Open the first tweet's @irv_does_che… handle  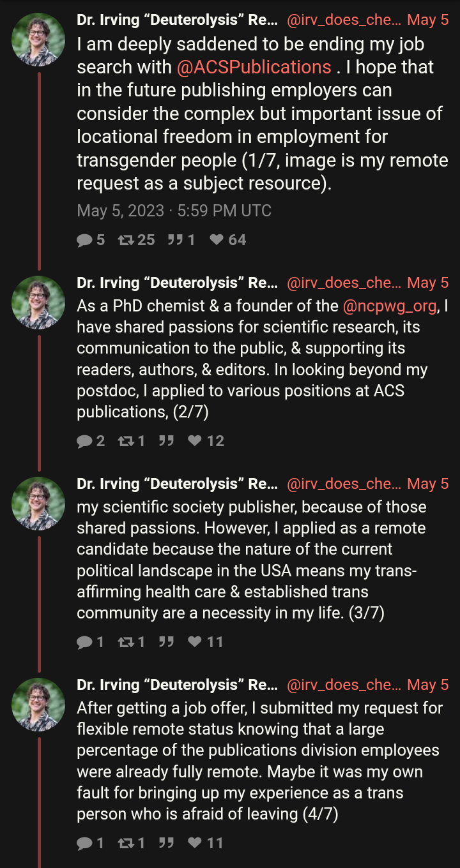[x=344, y=20]
